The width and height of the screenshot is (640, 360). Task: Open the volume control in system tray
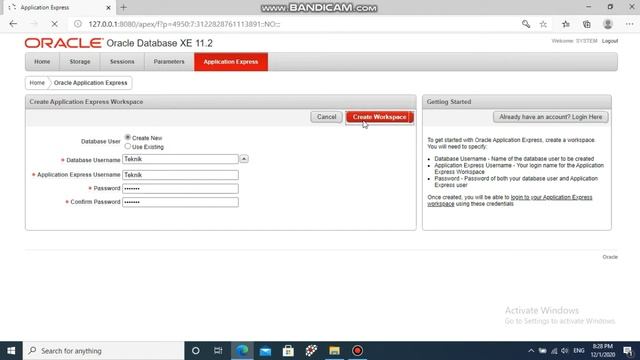565,351
